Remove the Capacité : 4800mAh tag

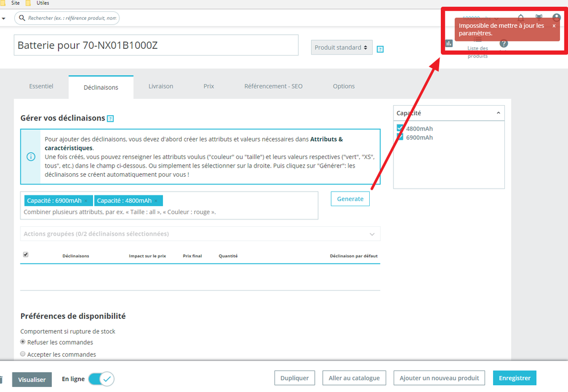pyautogui.click(x=156, y=201)
